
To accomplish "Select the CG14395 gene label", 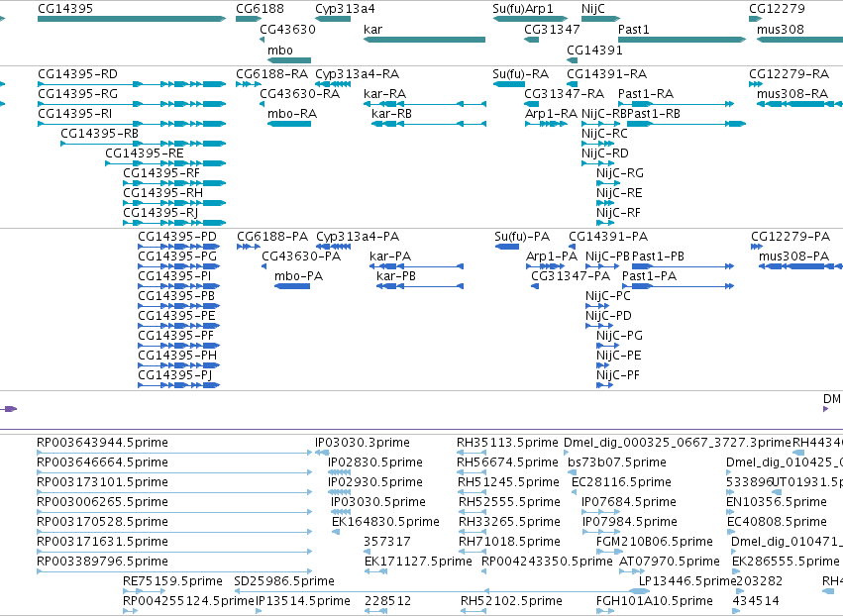I will tap(65, 9).
